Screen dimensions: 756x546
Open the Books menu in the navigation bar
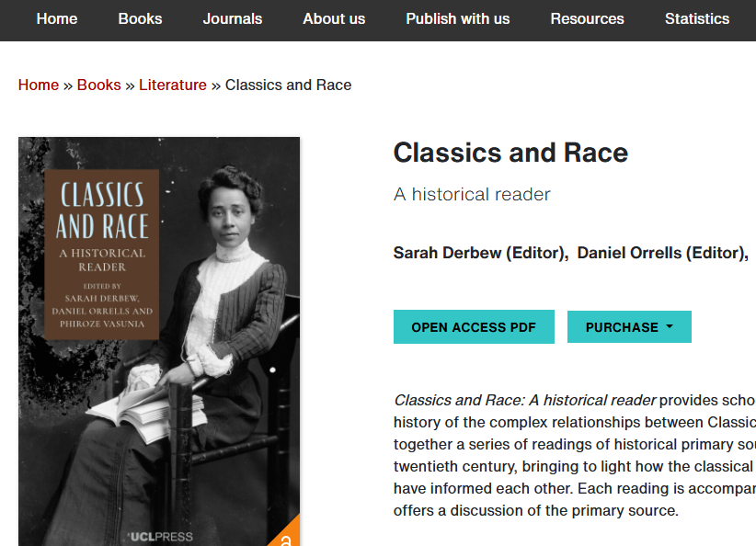(x=140, y=18)
